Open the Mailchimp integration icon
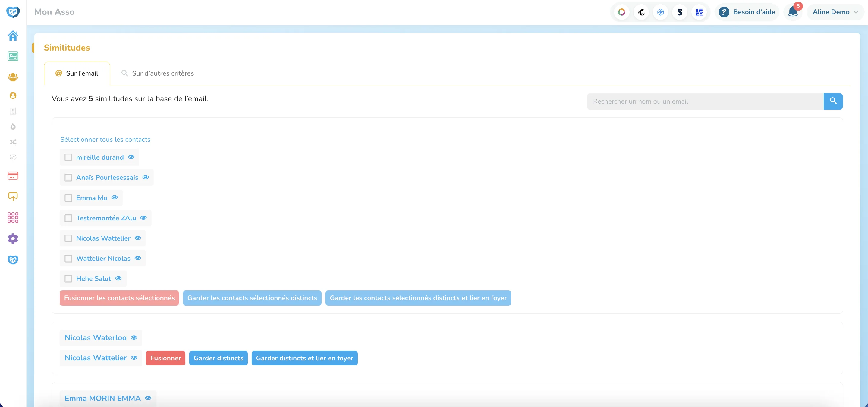 [x=641, y=12]
